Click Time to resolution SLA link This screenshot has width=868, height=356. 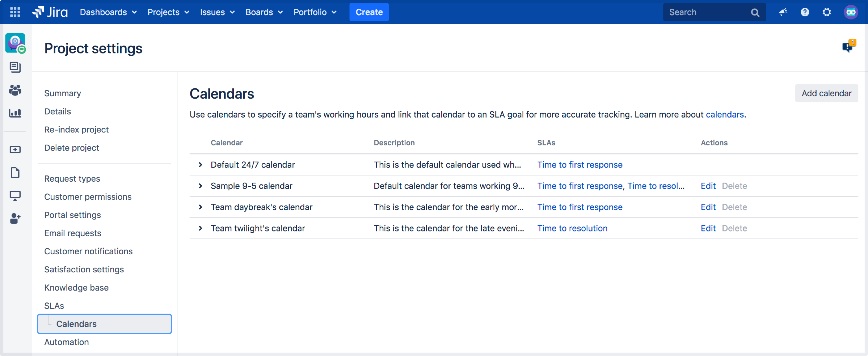click(572, 227)
